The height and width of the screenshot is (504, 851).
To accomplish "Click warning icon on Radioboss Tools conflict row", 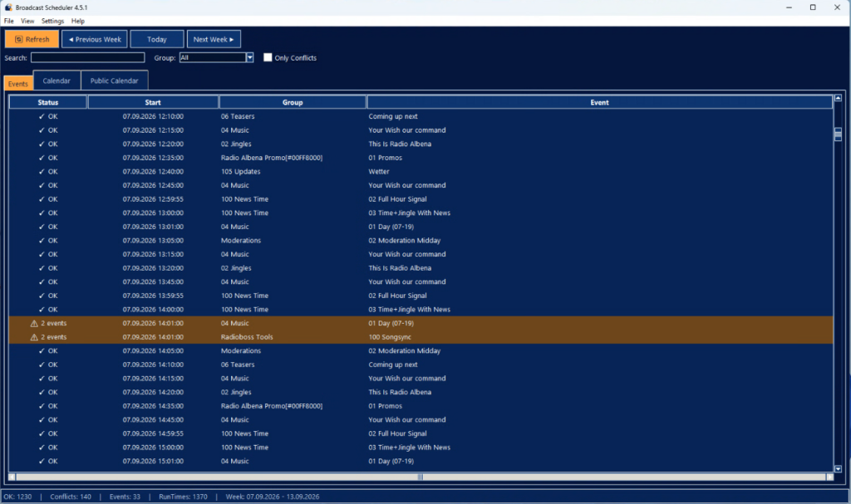I will pyautogui.click(x=34, y=337).
